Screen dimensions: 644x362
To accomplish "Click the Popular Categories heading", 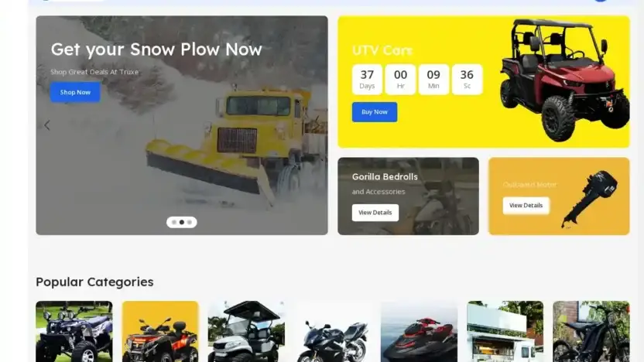I will pyautogui.click(x=94, y=282).
